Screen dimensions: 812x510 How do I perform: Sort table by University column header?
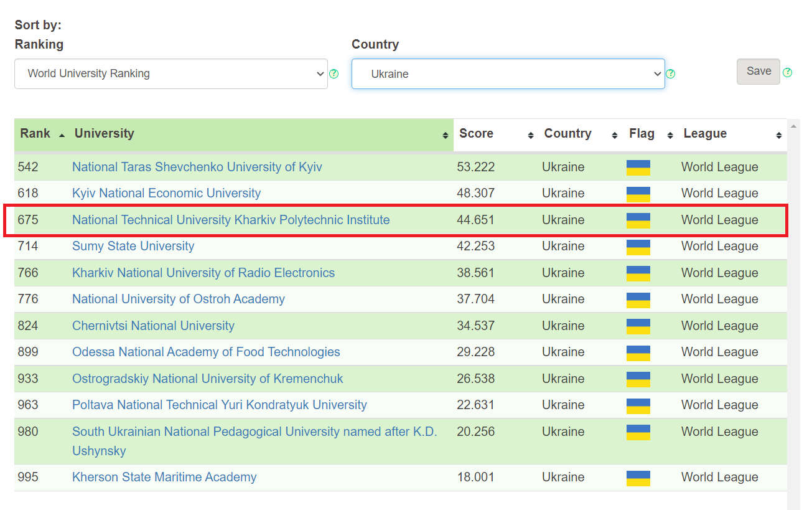261,134
